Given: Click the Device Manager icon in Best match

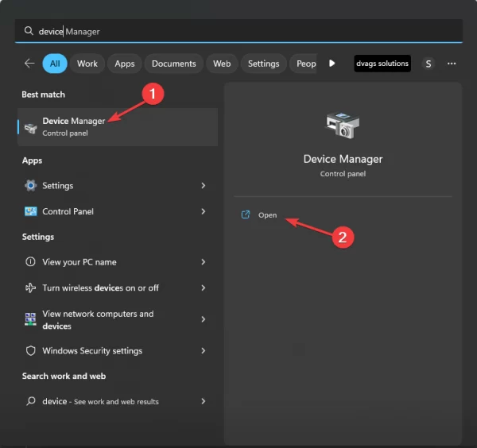Looking at the screenshot, I should pos(31,128).
